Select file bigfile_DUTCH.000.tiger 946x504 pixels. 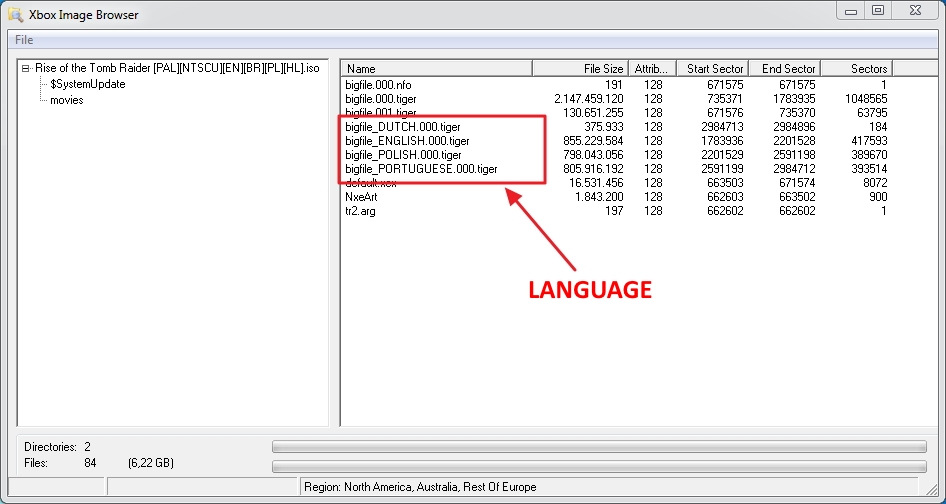pos(403,127)
